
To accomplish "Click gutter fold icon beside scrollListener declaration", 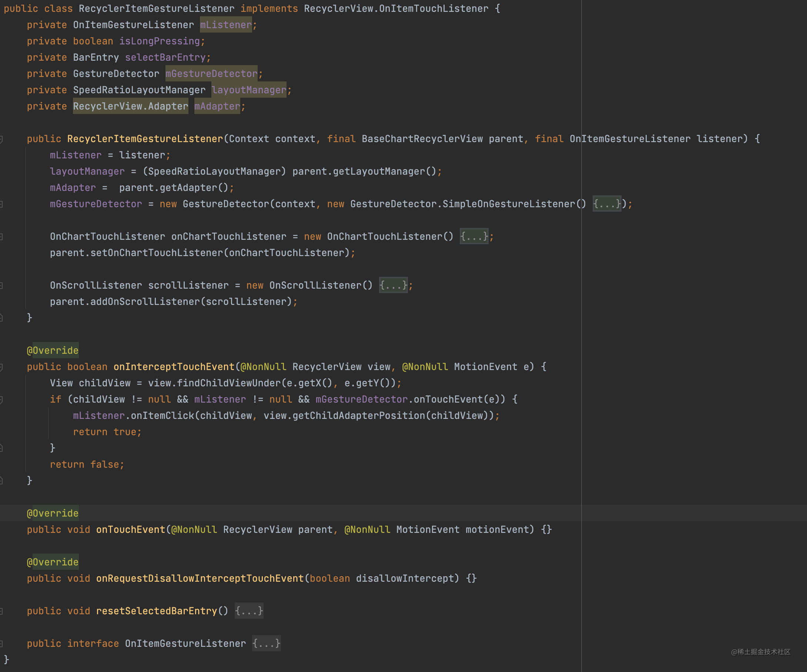I will coord(1,285).
